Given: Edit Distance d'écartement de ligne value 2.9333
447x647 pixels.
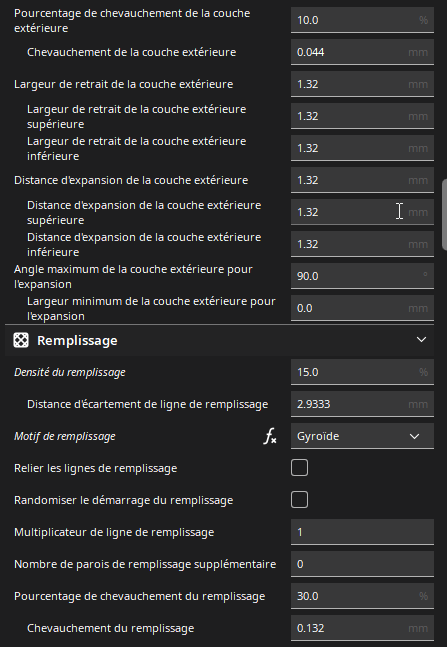Looking at the screenshot, I should coord(362,404).
